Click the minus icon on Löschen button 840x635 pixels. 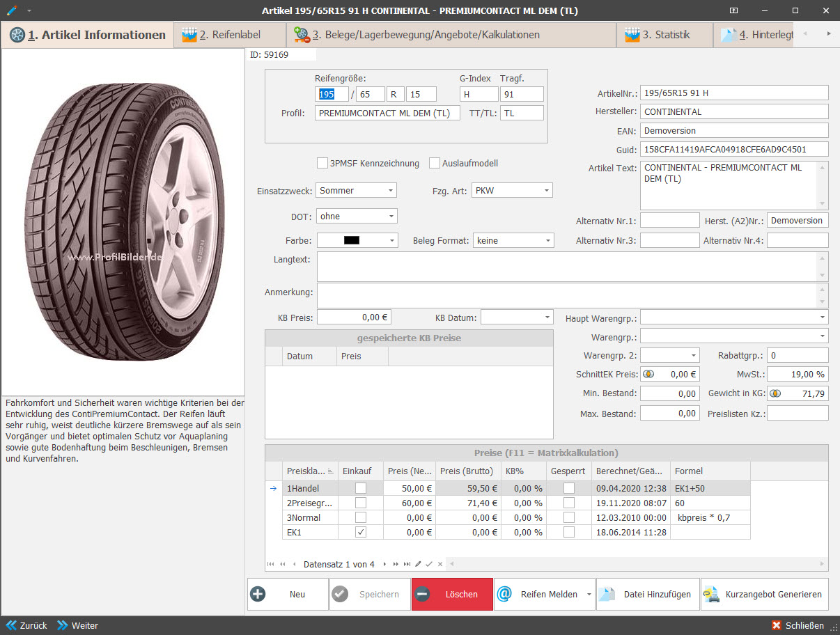422,594
